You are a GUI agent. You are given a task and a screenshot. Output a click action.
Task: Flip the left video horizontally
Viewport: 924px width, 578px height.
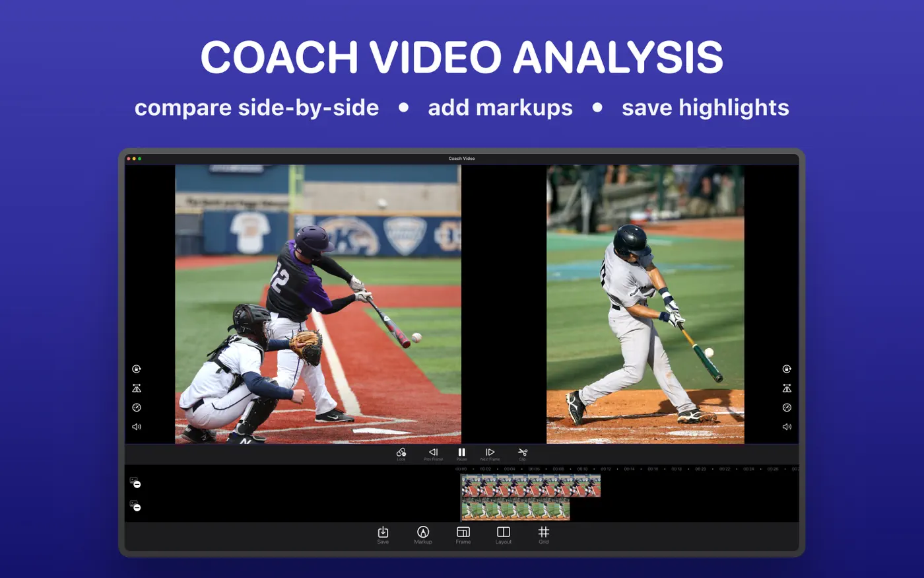(137, 388)
